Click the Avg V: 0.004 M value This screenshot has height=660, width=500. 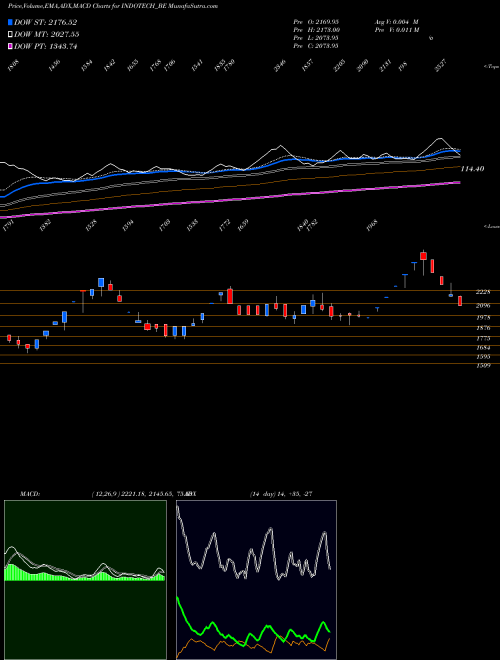coord(396,22)
